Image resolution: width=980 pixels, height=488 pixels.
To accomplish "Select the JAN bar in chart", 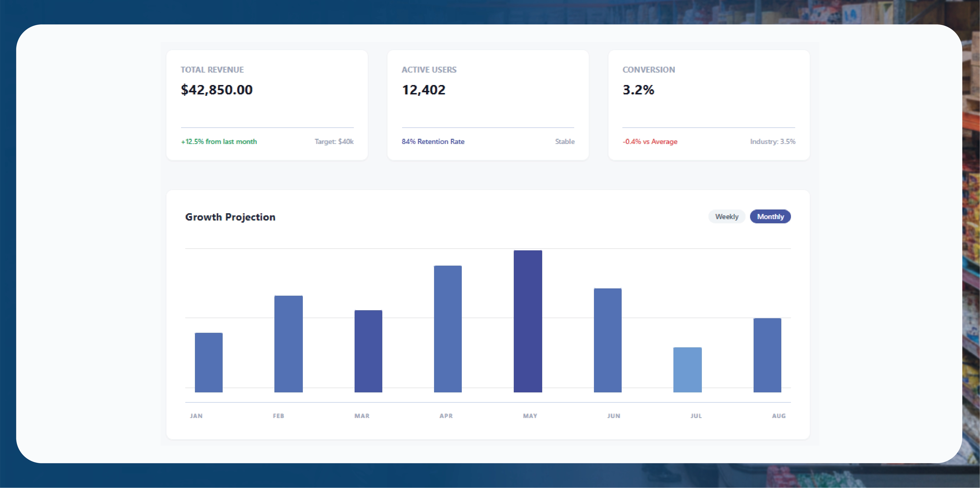I will click(x=209, y=362).
